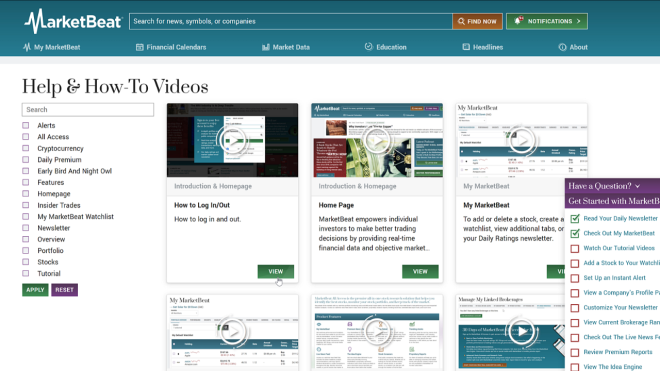Play the product features video thumbnail
The height and width of the screenshot is (371, 660).
[377, 332]
